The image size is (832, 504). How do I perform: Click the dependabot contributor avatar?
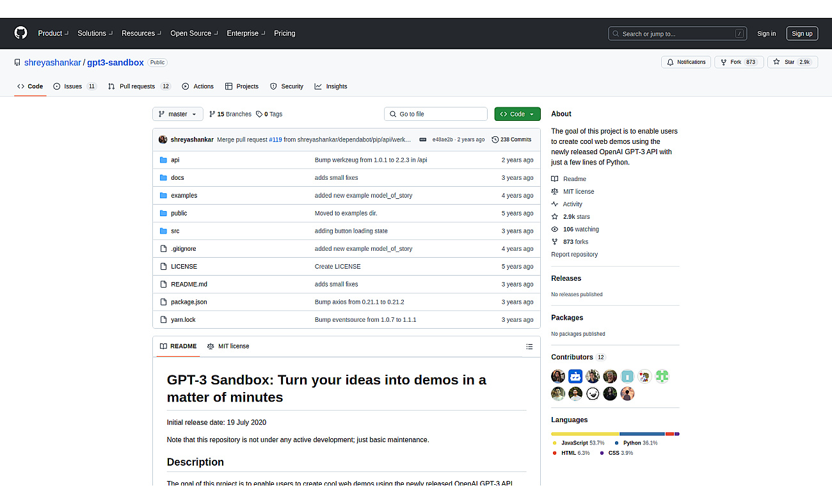pyautogui.click(x=575, y=376)
